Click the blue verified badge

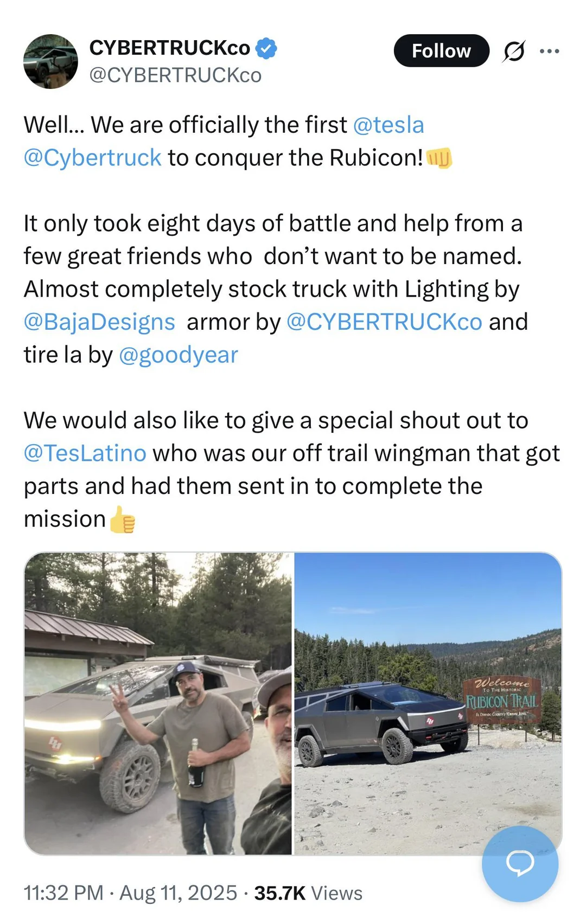pos(266,48)
